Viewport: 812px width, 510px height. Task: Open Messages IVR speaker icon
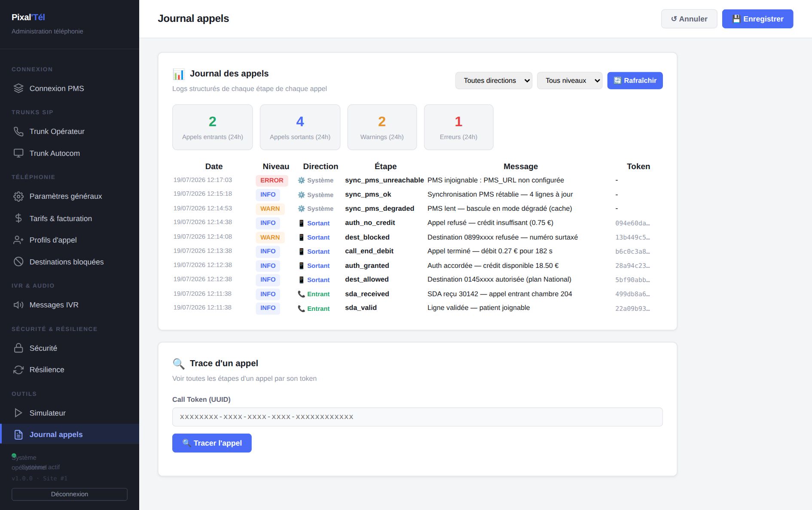point(18,305)
